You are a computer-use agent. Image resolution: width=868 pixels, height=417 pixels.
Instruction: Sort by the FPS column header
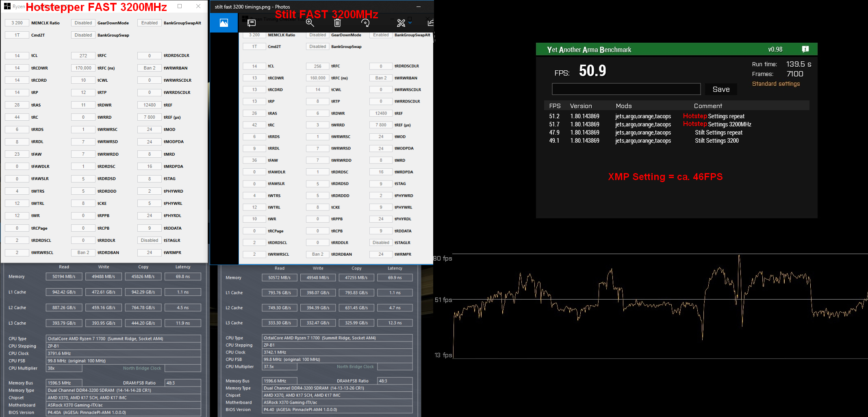pos(555,106)
